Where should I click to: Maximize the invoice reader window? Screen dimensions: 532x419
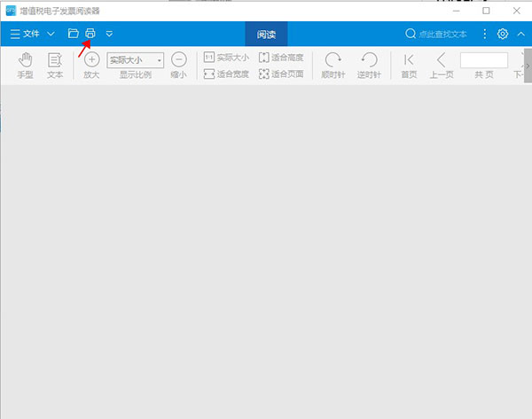click(486, 11)
